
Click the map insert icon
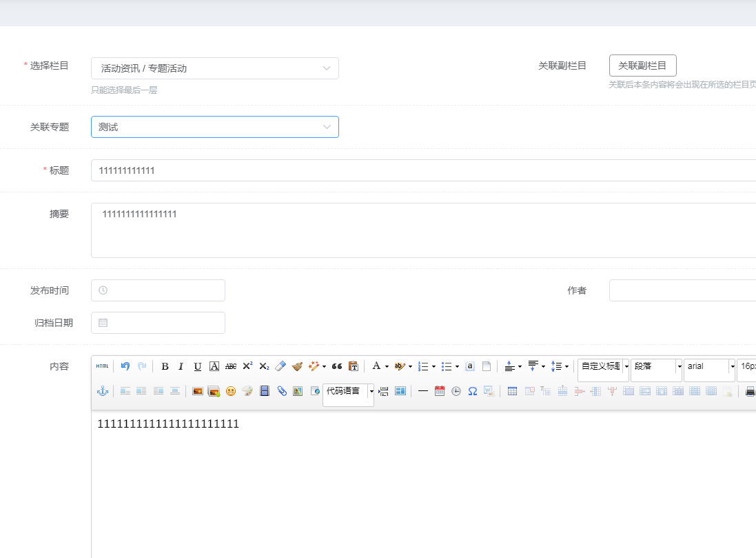298,391
